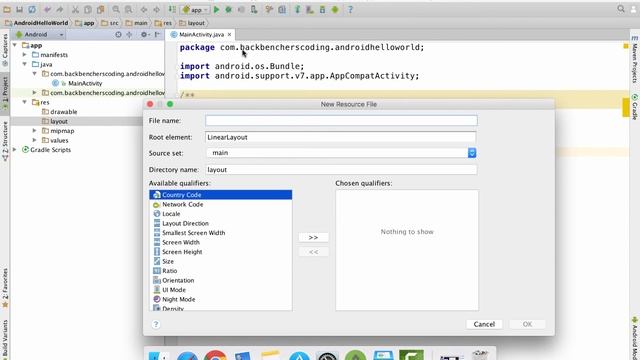Select drawable folder in tree
The height and width of the screenshot is (360, 640).
pos(60,112)
